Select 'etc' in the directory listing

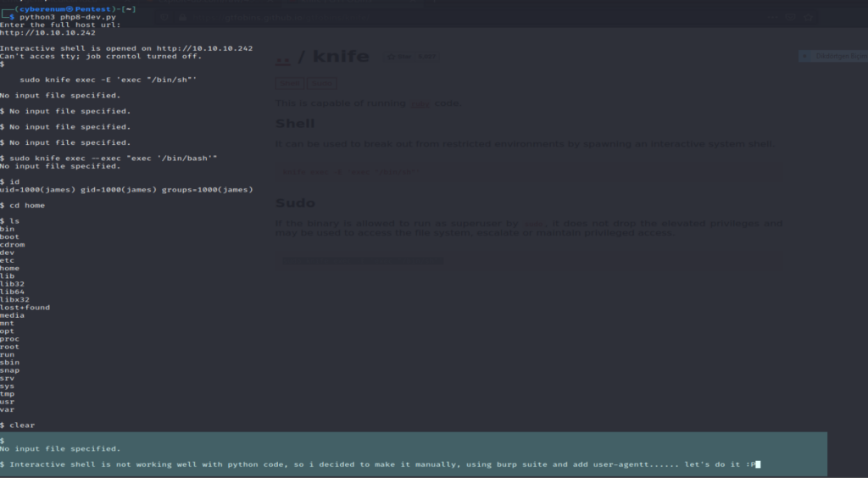7,260
